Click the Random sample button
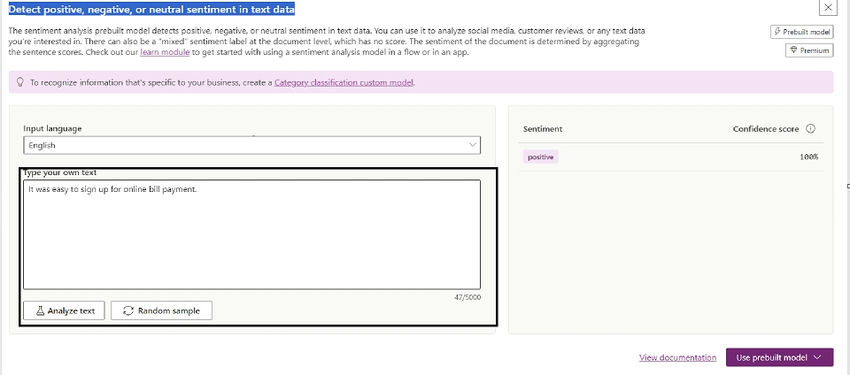 [x=162, y=311]
